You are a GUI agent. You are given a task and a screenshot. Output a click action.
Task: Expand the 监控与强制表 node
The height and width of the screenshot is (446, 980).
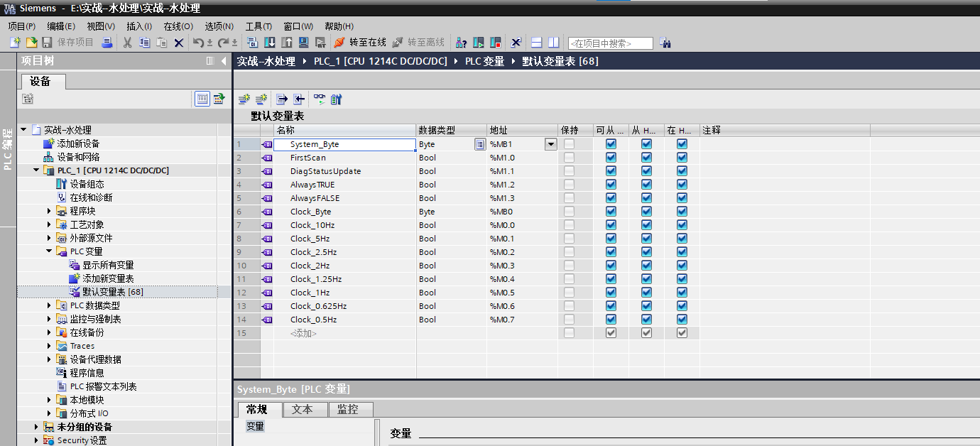tap(49, 319)
